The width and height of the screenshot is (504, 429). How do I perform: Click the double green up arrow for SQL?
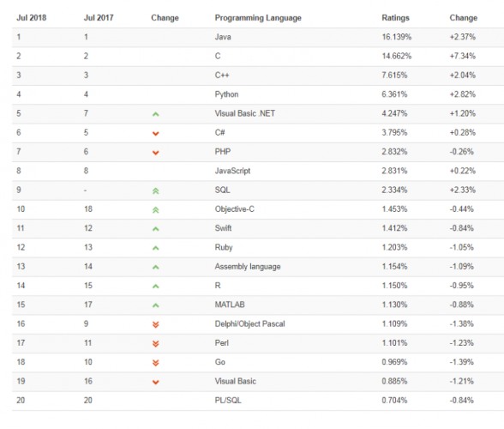156,190
